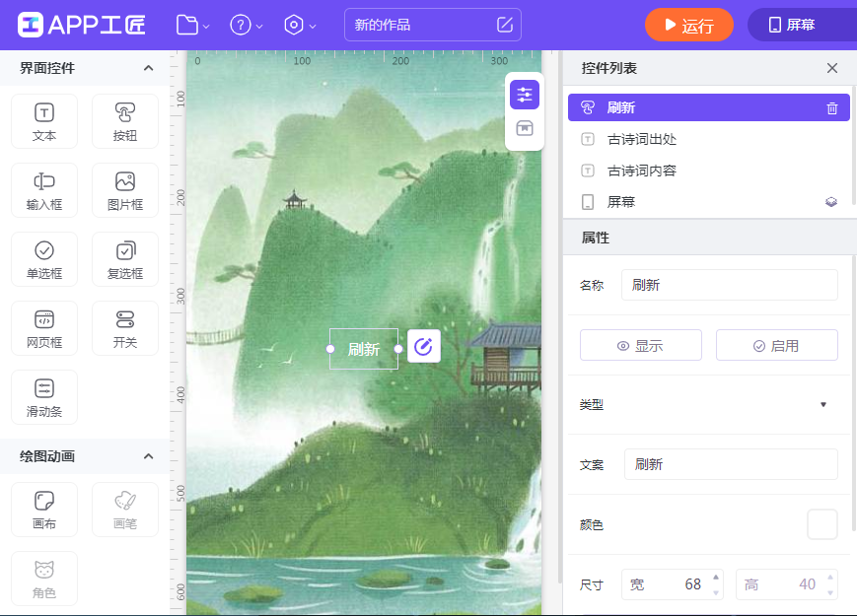The image size is (857, 616).
Task: Select the 复选框 checkbox widget
Action: point(125,259)
